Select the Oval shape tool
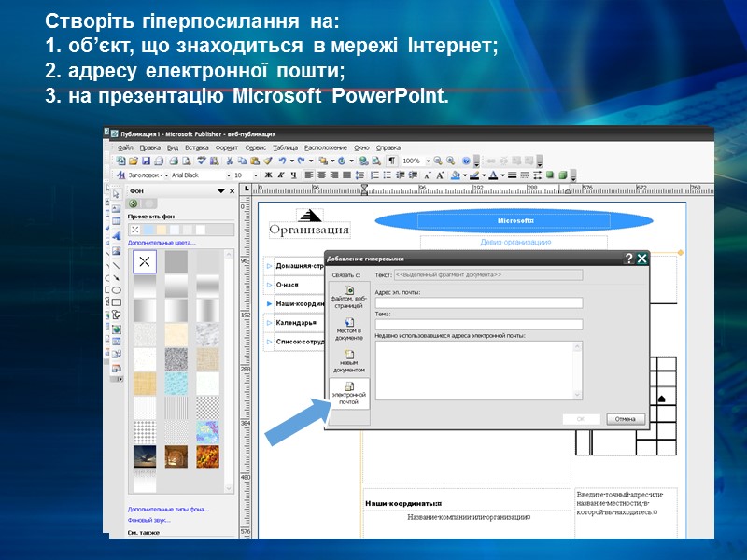The height and width of the screenshot is (560, 747). (116, 290)
